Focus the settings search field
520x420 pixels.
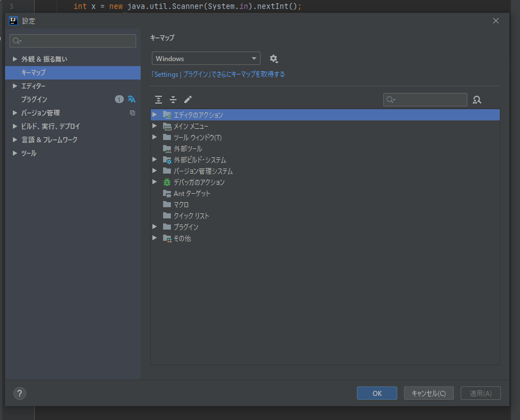(73, 41)
